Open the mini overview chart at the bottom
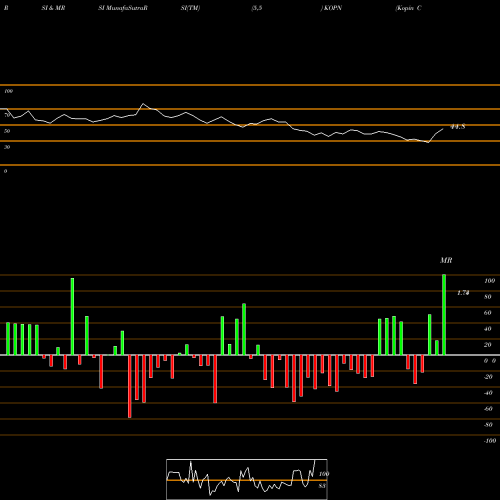The height and width of the screenshot is (500, 500). pos(247,479)
